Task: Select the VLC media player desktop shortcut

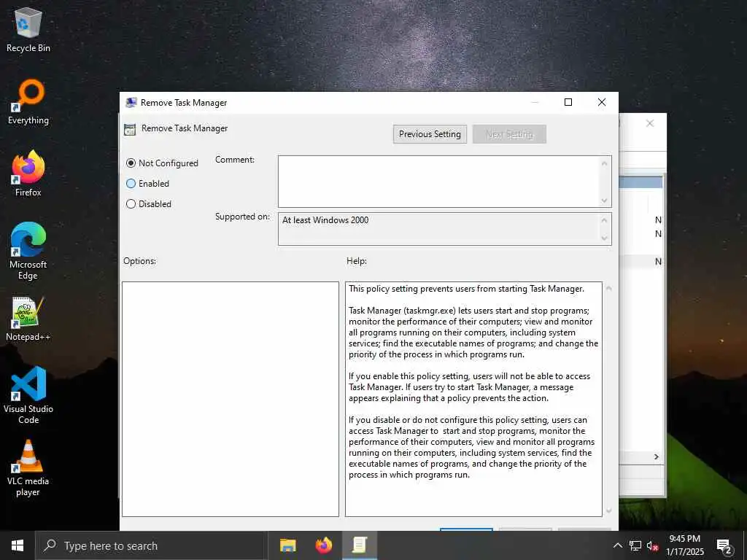Action: pos(28,469)
